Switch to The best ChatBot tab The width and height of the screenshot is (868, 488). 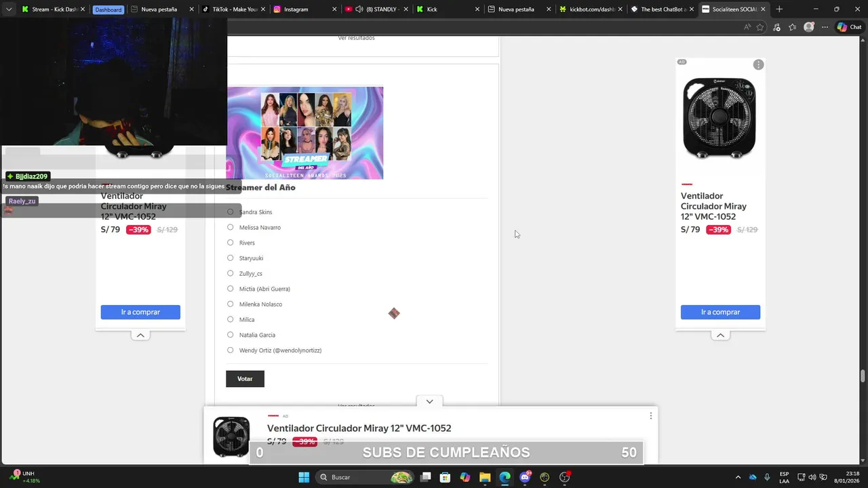(x=662, y=9)
